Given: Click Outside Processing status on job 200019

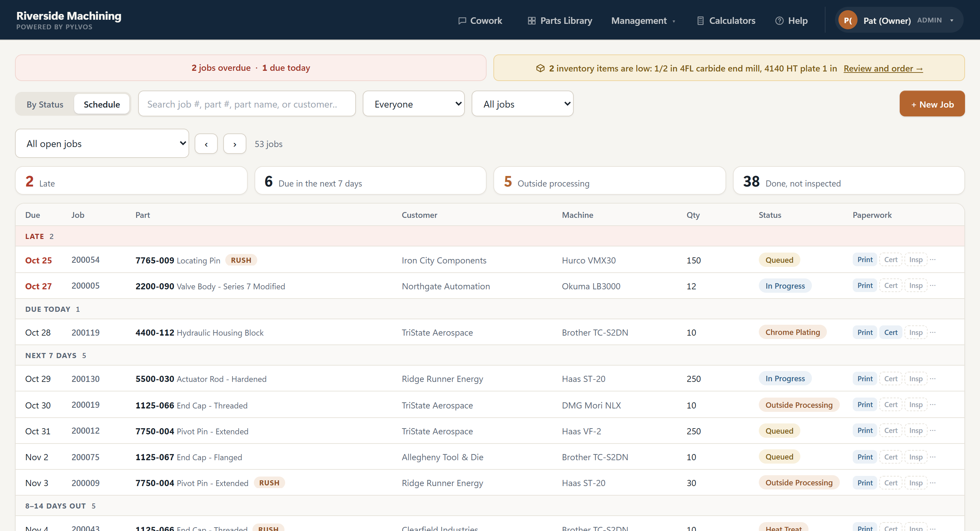Looking at the screenshot, I should pyautogui.click(x=799, y=405).
